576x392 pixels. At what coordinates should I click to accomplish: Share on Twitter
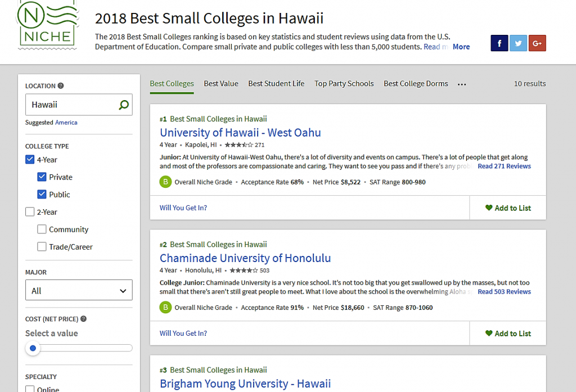click(x=518, y=43)
